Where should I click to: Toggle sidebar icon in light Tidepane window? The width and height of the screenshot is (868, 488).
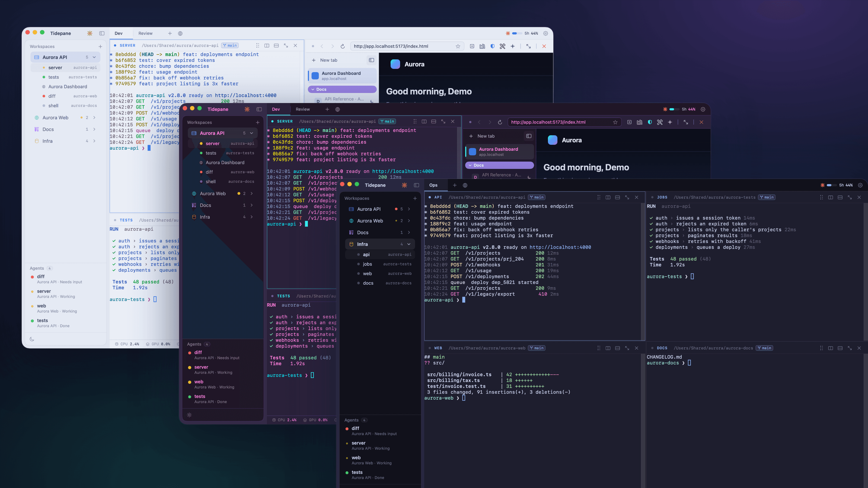point(102,33)
